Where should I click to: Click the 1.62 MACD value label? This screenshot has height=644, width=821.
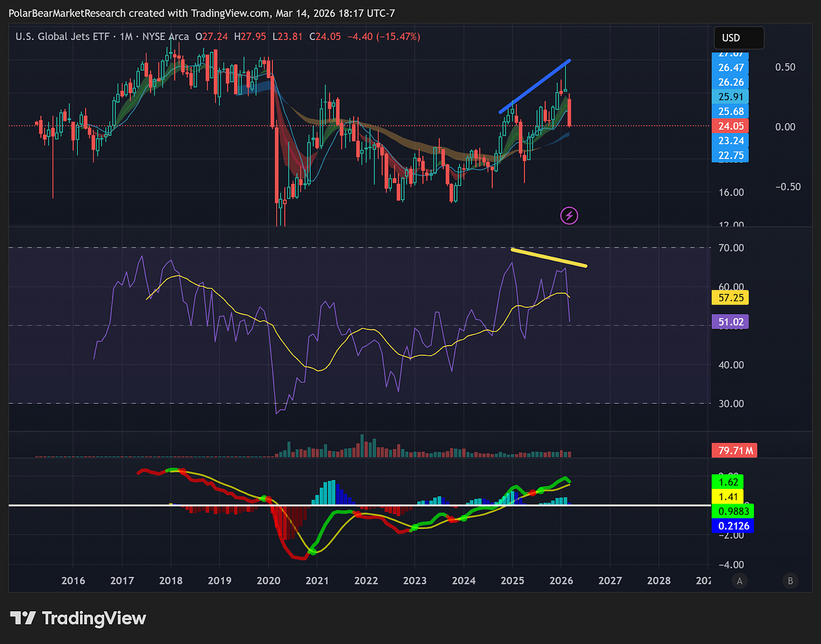click(x=728, y=482)
